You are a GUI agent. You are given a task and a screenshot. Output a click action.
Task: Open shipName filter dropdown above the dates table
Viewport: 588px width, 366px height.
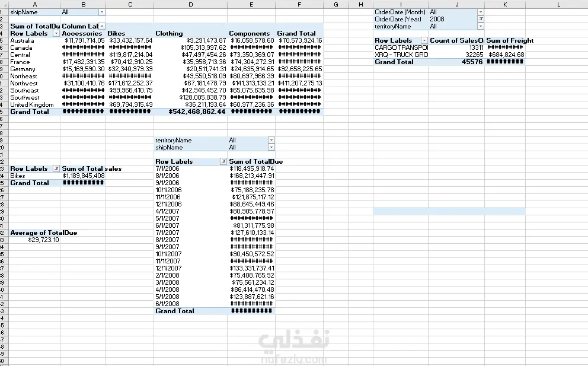click(x=271, y=147)
